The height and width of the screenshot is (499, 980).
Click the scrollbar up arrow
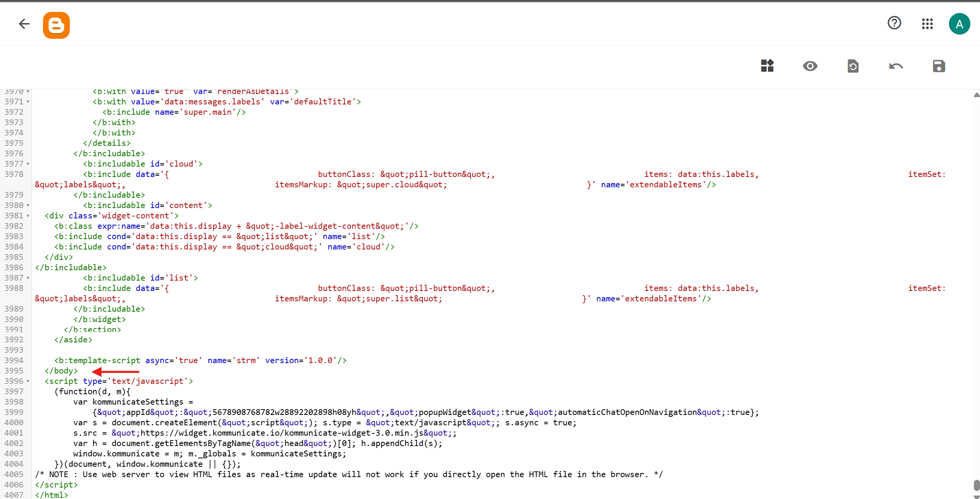976,95
